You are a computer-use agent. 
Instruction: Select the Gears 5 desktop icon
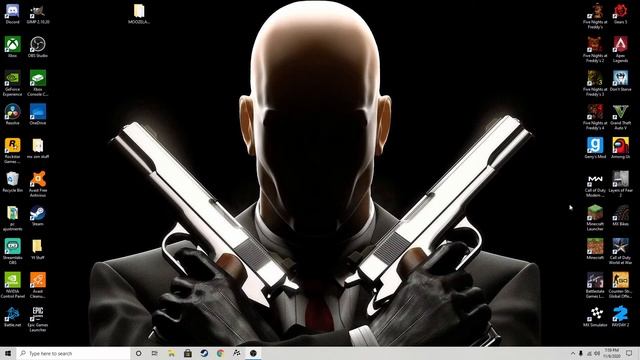tap(620, 13)
